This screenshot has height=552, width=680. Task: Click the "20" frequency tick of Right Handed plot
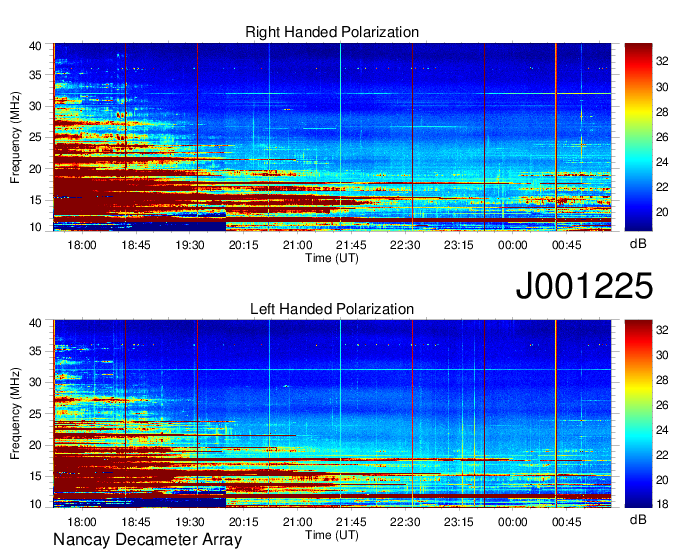click(x=35, y=169)
